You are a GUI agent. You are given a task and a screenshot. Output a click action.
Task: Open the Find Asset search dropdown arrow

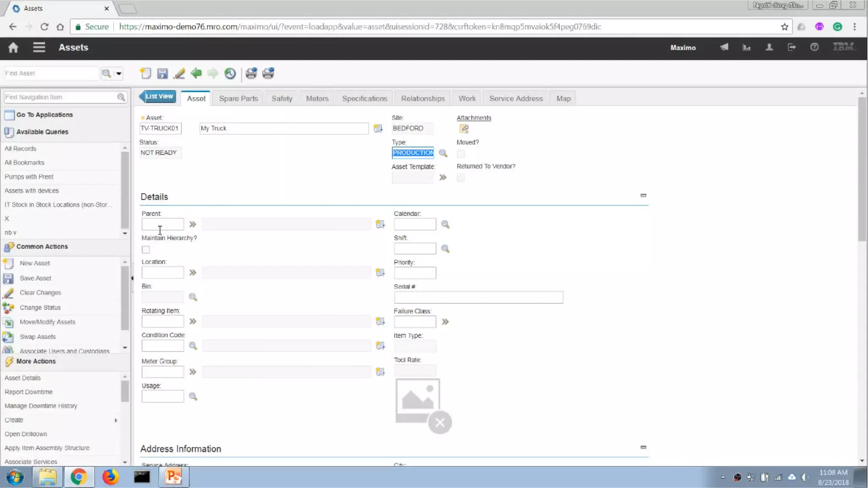[x=119, y=73]
